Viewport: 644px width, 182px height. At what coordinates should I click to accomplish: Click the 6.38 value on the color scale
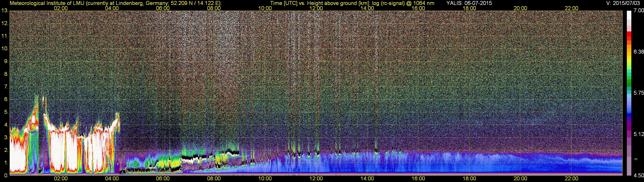click(639, 52)
